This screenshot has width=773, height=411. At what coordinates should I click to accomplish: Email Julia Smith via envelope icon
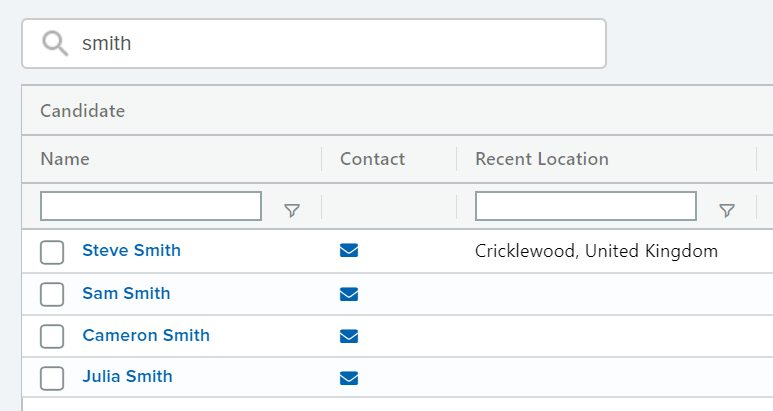[349, 378]
